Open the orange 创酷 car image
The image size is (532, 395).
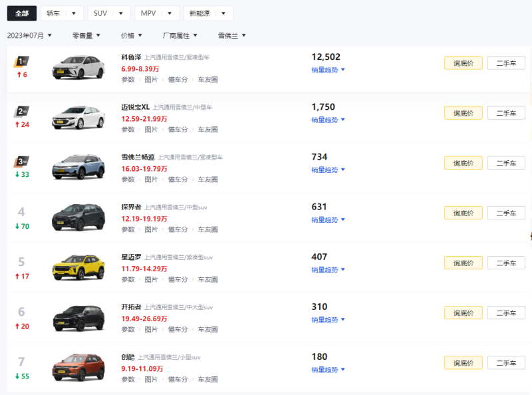pos(78,367)
